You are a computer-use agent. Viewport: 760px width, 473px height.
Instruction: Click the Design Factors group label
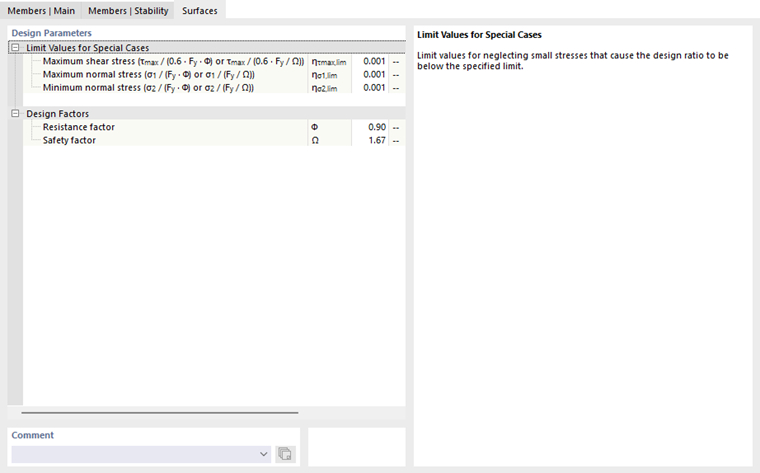tap(58, 113)
